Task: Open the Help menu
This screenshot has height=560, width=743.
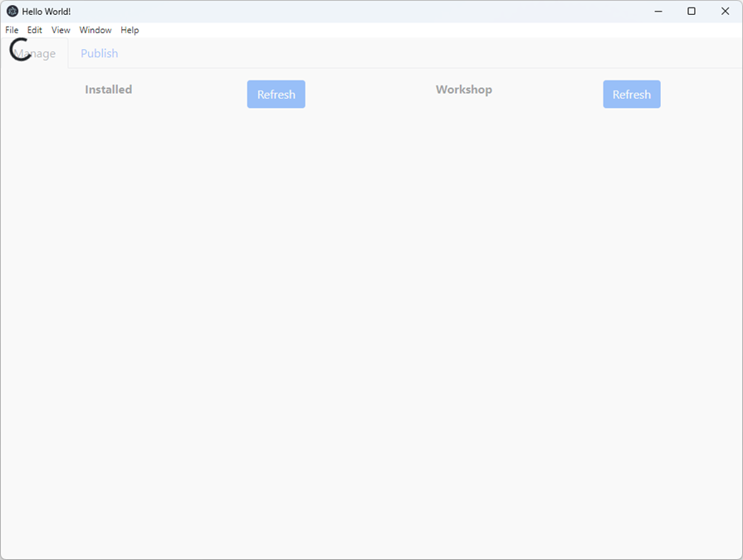Action: [130, 30]
